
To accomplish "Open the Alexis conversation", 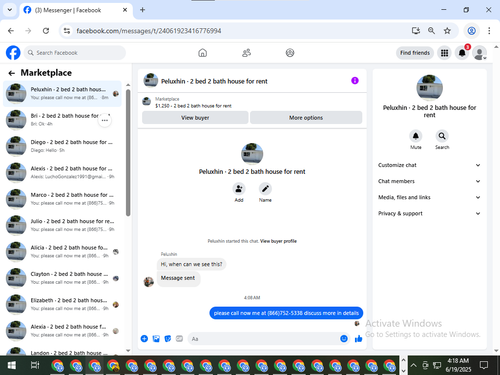I will point(62,172).
